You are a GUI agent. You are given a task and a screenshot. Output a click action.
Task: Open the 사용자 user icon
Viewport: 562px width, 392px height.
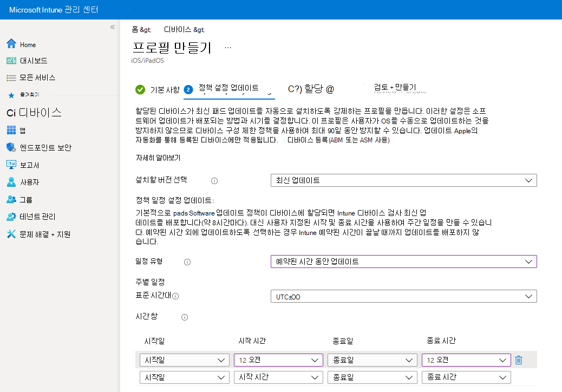point(11,182)
